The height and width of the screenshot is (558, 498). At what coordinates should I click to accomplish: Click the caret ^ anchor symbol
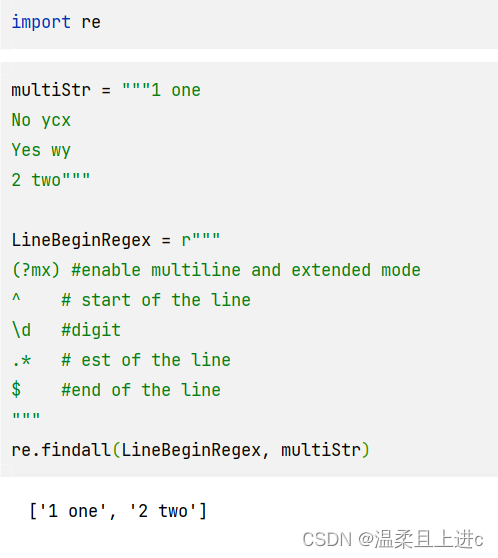pyautogui.click(x=16, y=298)
